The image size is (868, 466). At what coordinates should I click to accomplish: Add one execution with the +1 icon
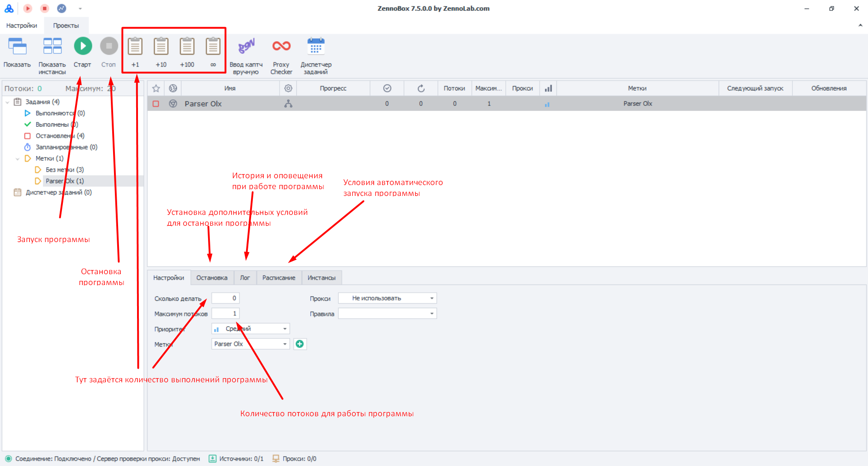click(x=135, y=46)
